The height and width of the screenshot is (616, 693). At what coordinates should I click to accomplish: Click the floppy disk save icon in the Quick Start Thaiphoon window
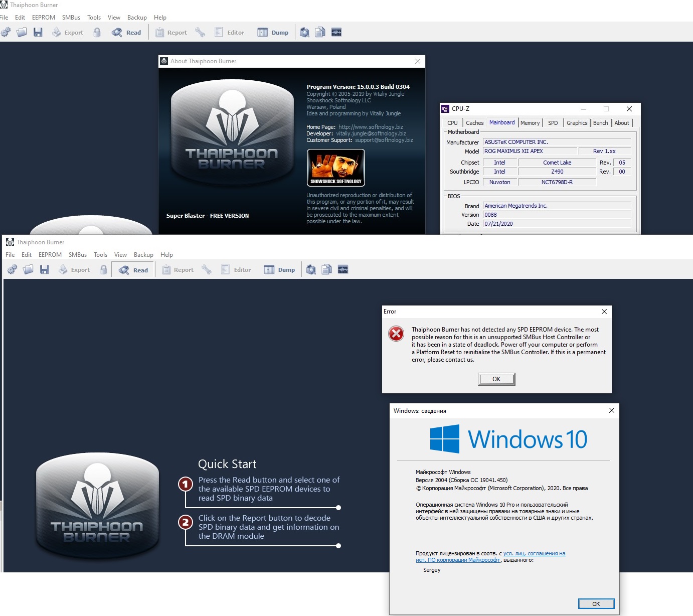coord(45,270)
